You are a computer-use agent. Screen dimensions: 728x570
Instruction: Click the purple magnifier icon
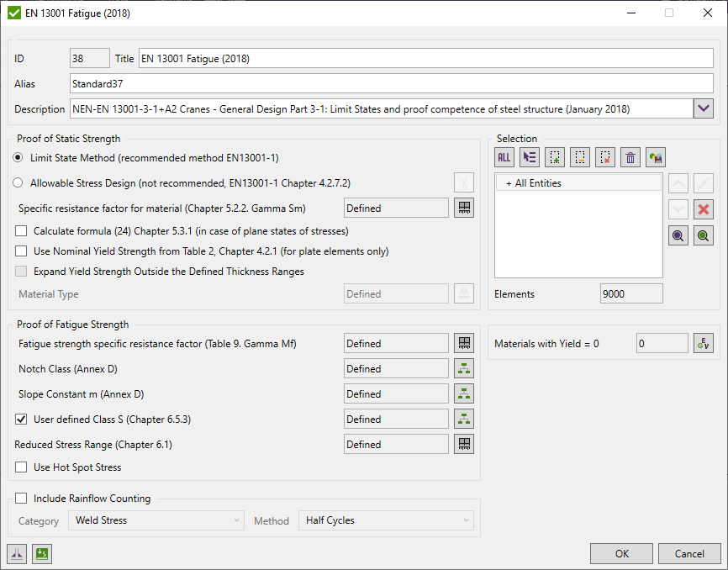pyautogui.click(x=678, y=237)
